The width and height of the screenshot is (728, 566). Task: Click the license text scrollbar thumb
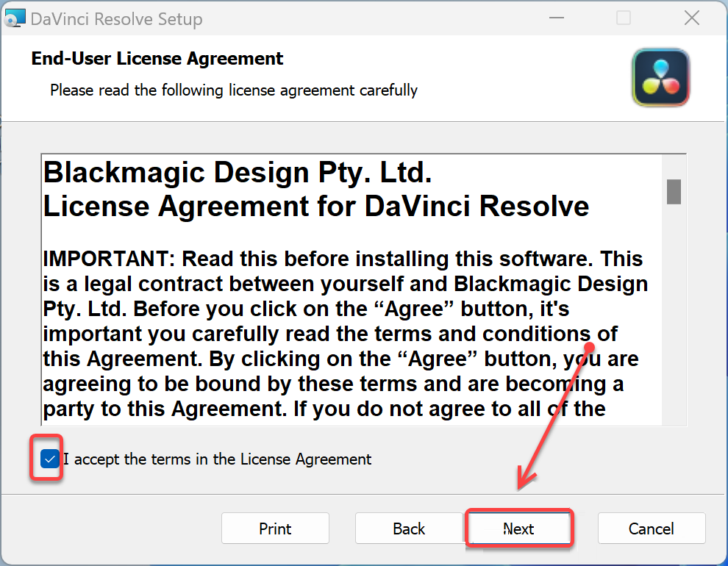(x=674, y=191)
